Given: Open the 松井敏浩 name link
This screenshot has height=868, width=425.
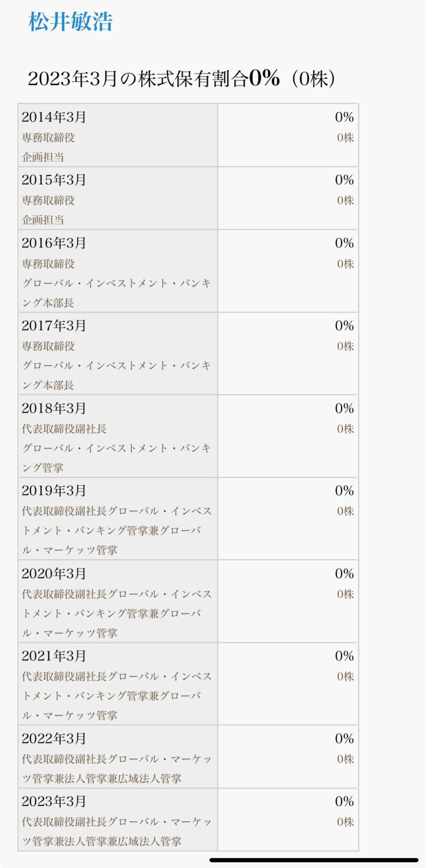Looking at the screenshot, I should 70,22.
